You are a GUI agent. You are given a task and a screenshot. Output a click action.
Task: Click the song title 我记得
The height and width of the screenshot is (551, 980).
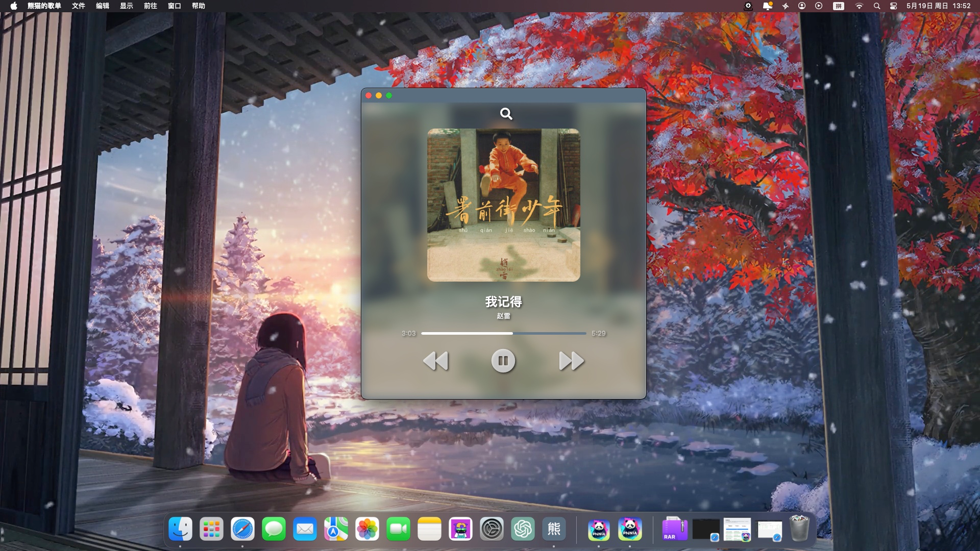coord(503,302)
